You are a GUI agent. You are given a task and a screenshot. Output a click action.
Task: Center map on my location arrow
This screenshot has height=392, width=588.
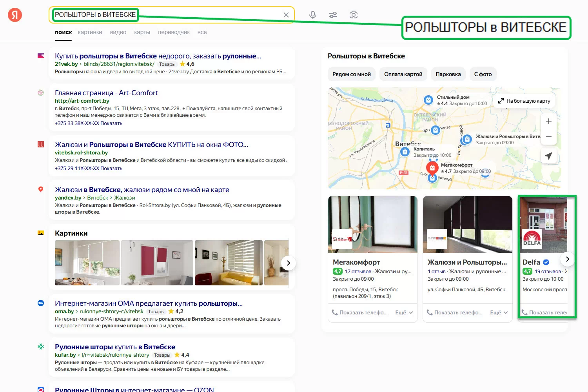tap(548, 156)
